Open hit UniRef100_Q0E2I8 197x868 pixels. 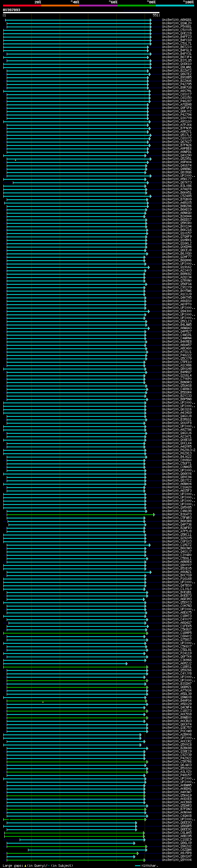[176, 33]
